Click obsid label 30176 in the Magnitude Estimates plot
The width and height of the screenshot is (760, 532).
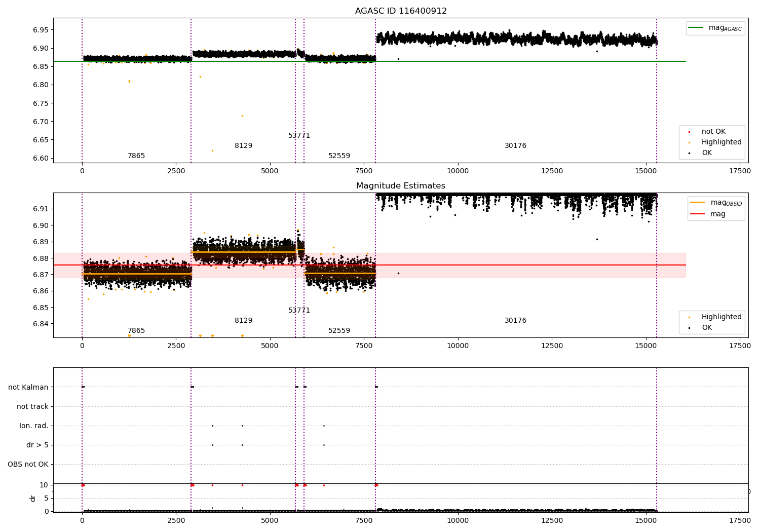516,321
